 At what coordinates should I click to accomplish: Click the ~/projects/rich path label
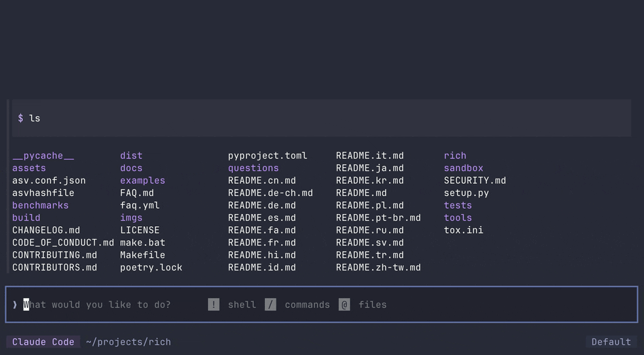pyautogui.click(x=128, y=342)
